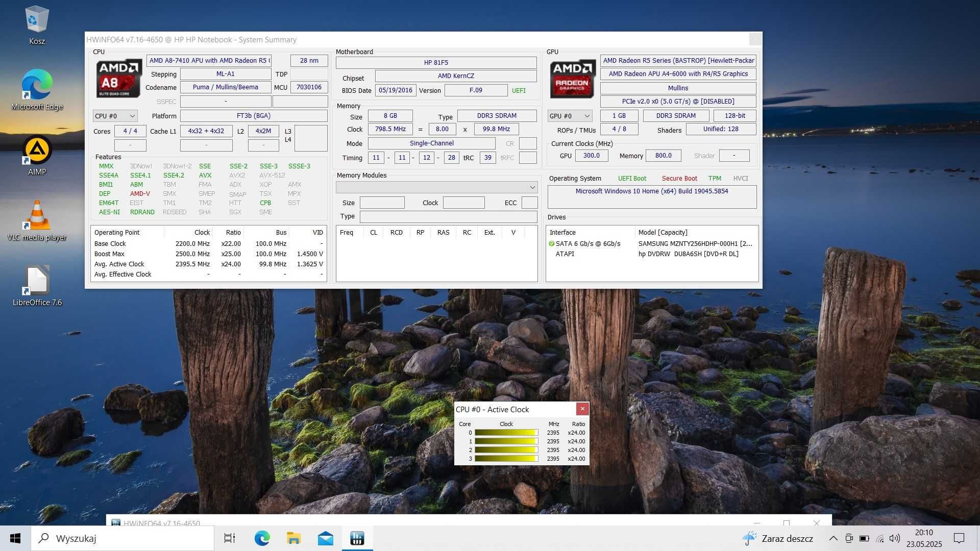This screenshot has width=980, height=551.
Task: Click the AMD A8 CPU logo image
Action: coord(119,79)
